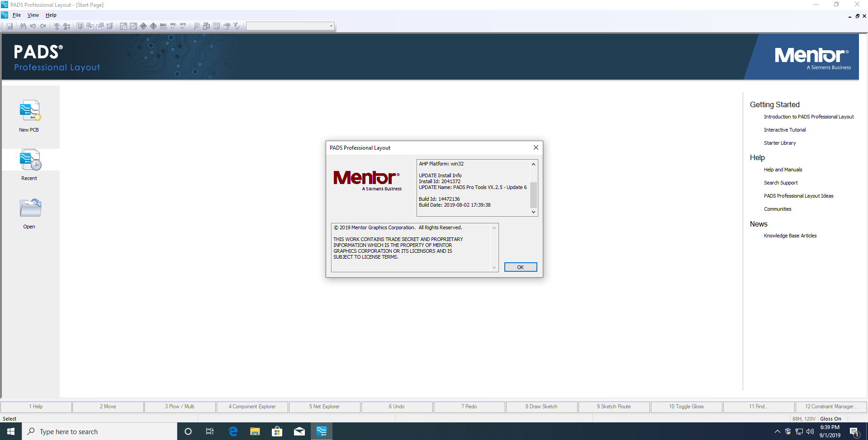Open the Search Support link
Screen dimensions: 868x440
(x=781, y=183)
